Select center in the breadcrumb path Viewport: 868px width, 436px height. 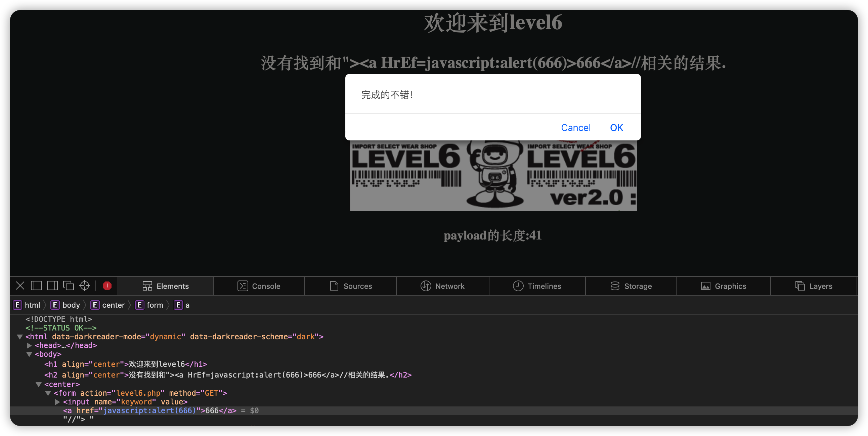click(x=107, y=305)
